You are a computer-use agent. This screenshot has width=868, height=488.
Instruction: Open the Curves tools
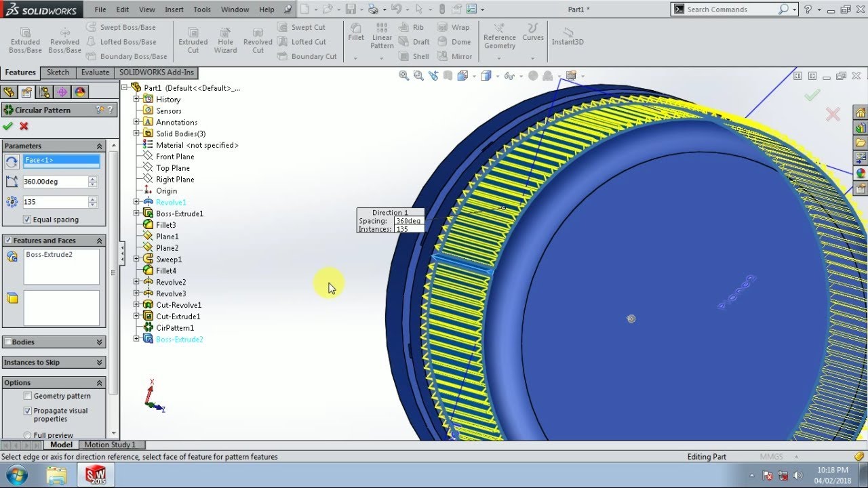533,33
